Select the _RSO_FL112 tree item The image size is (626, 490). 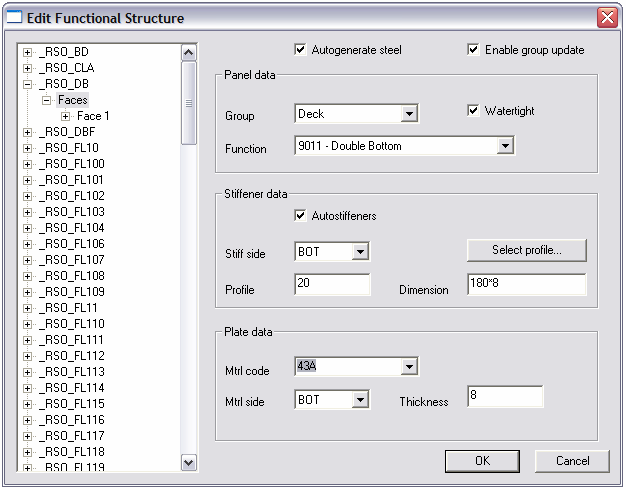click(x=72, y=355)
